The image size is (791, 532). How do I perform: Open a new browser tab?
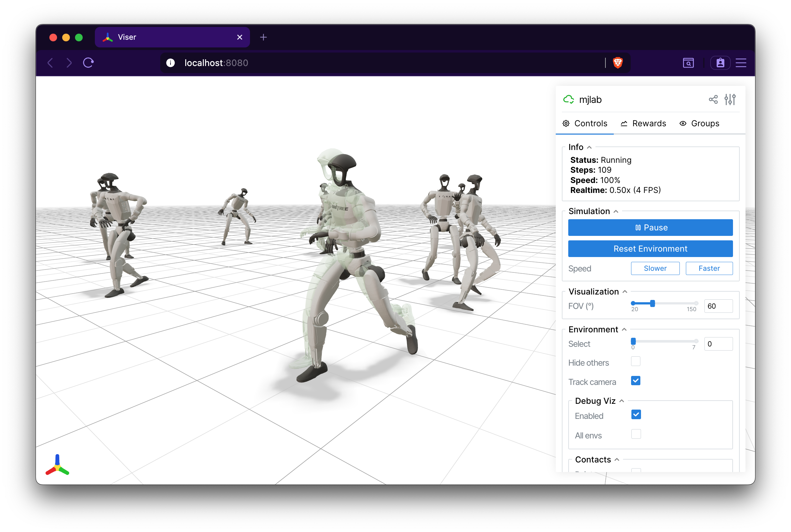tap(263, 37)
